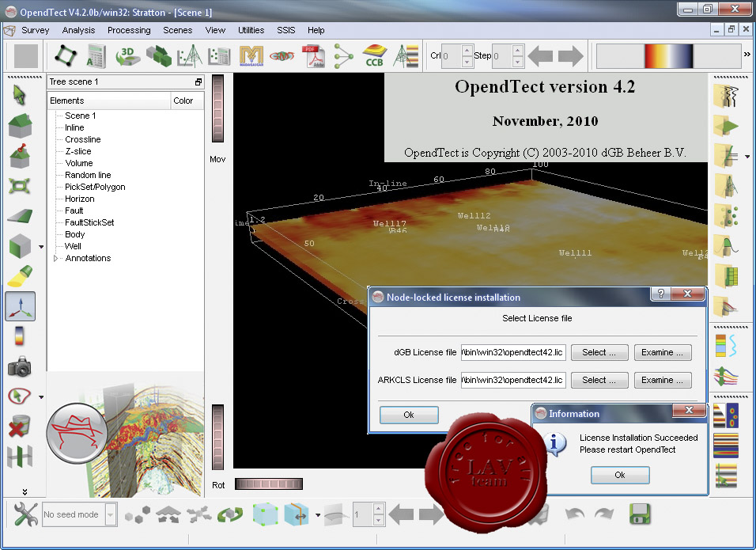Click the save floppy disk icon
Screen dimensions: 756x550
640,514
